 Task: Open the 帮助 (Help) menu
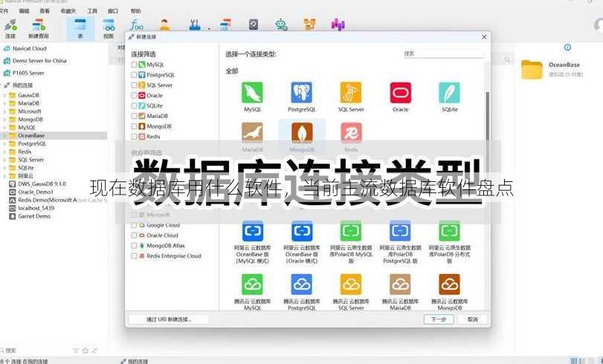135,10
